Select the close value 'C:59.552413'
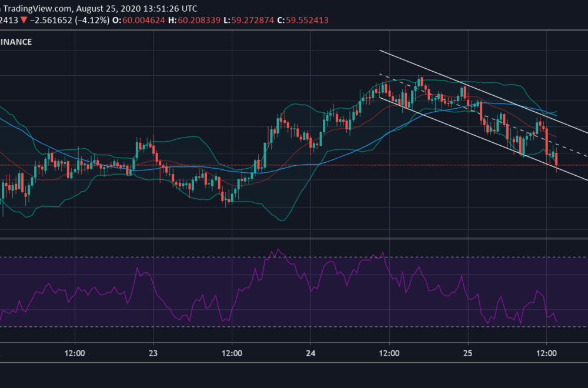The height and width of the screenshot is (388, 588). (x=303, y=20)
